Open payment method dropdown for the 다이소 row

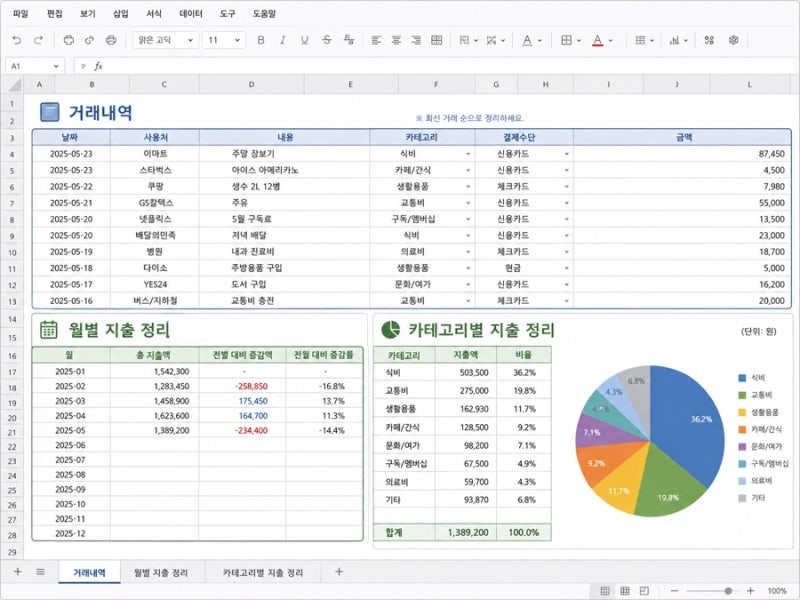566,268
